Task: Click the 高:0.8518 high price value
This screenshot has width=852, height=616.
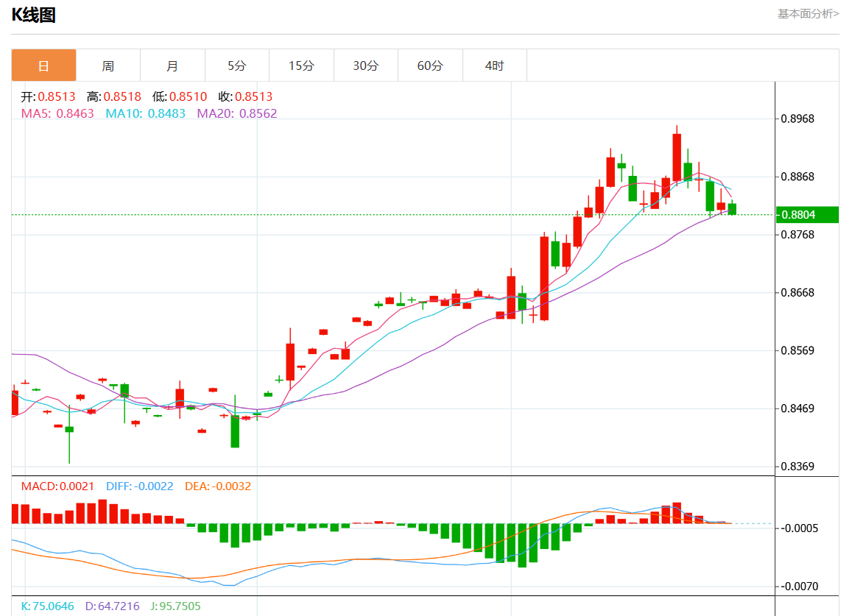Action: (x=114, y=96)
